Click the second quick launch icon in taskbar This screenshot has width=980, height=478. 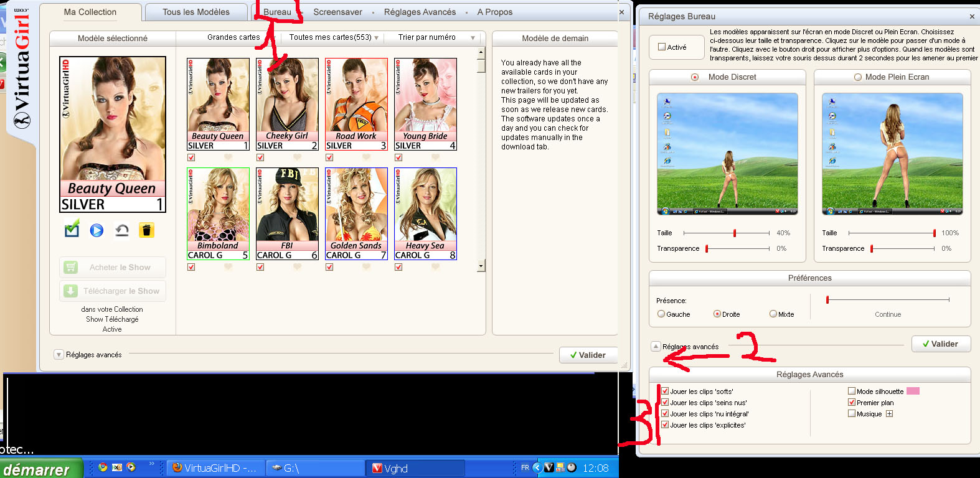117,467
